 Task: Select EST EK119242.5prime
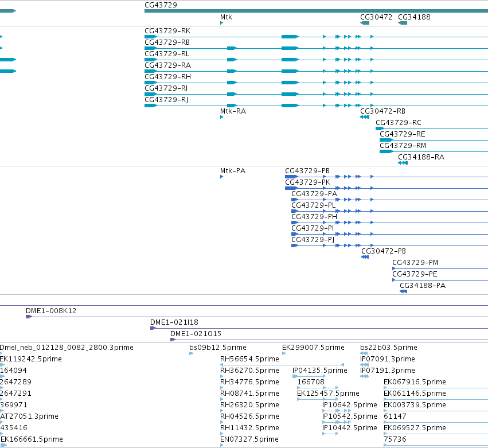coord(31,359)
